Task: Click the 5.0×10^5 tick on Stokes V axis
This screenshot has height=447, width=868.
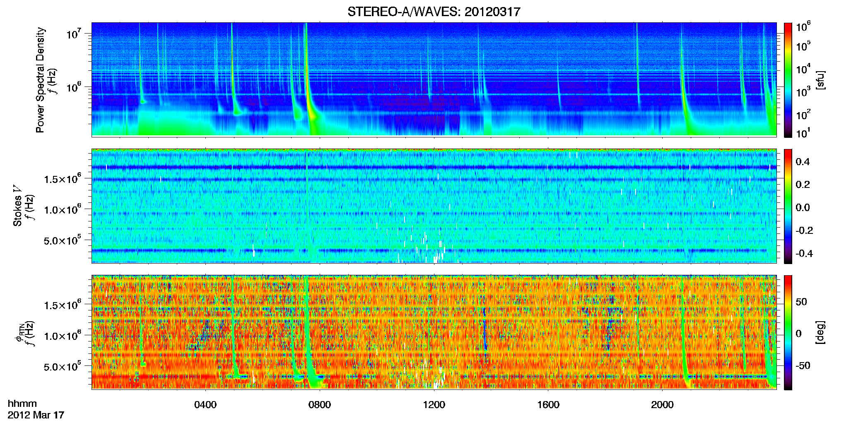Action: click(63, 240)
